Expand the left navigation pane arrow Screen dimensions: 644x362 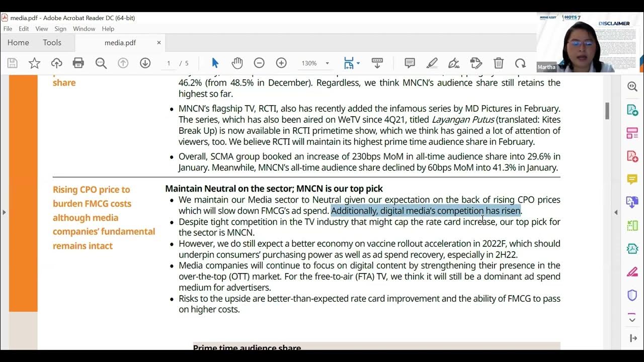4,212
